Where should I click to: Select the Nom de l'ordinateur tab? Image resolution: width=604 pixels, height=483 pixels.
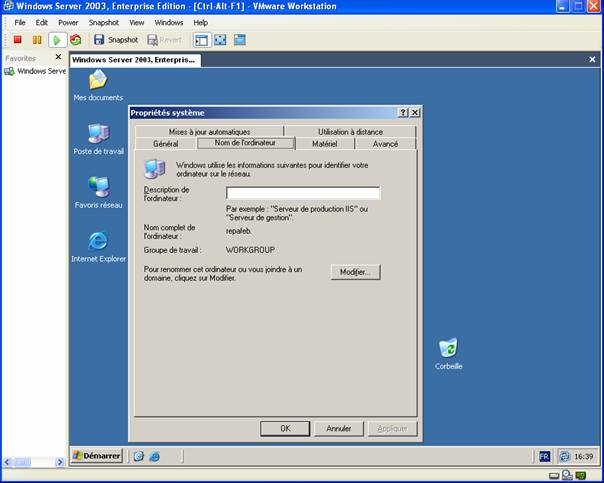point(245,143)
